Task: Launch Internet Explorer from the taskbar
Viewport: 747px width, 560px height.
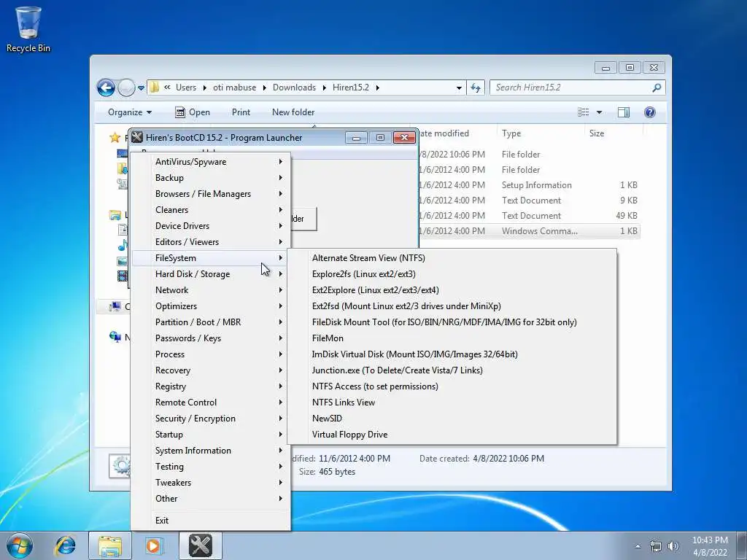Action: coord(66,545)
